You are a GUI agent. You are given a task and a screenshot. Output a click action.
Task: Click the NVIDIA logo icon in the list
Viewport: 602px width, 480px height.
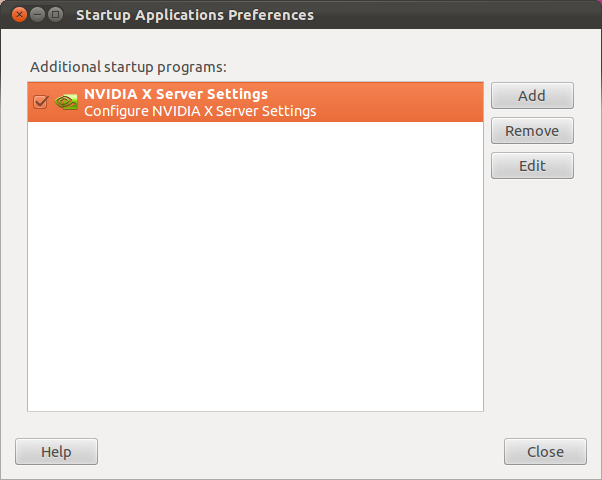tap(67, 102)
